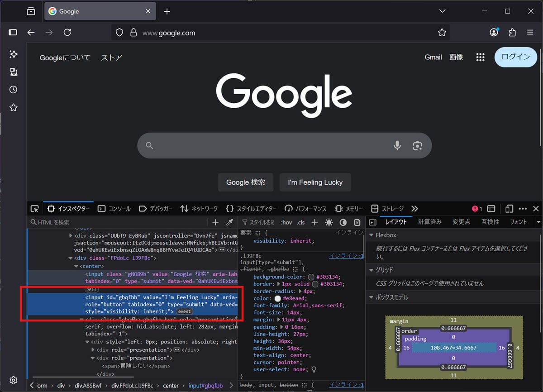
Task: Open the DevTools docking layout selector
Action: click(491, 209)
